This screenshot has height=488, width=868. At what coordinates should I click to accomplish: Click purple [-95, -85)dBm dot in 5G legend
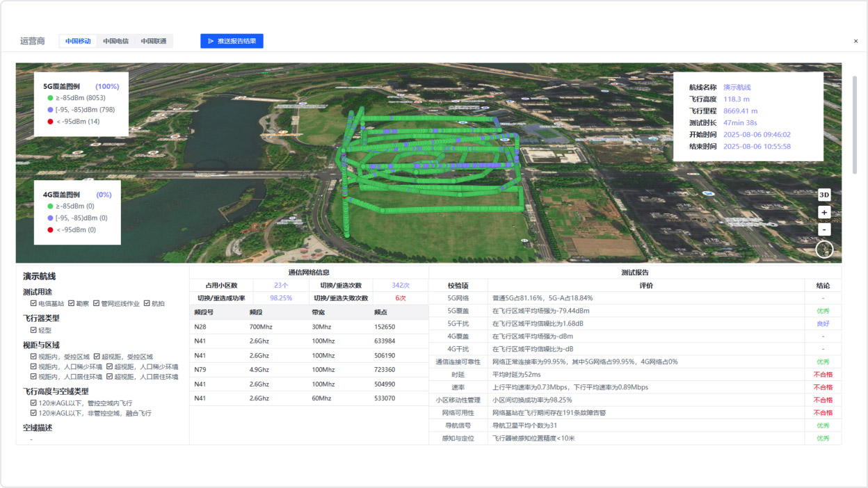[50, 110]
